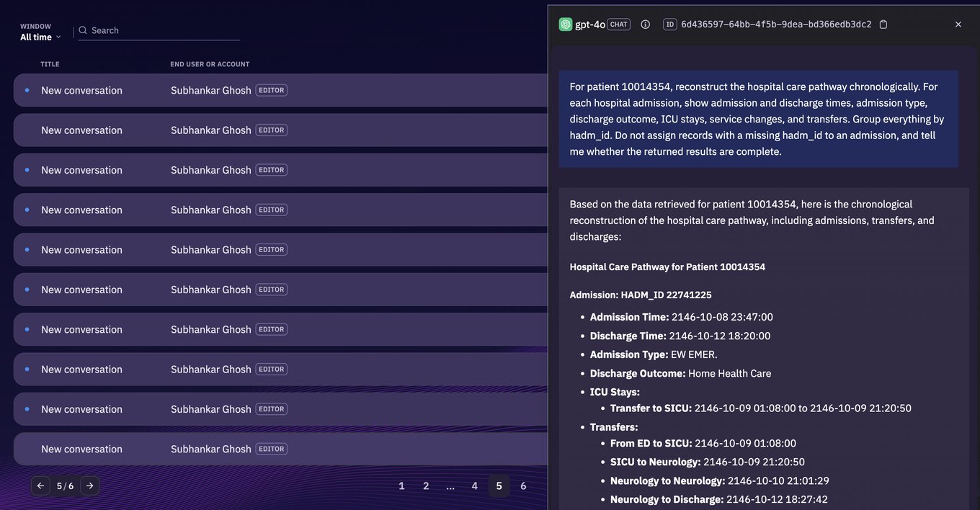Click 'Admission: HADM_ID 22741225' heading

pyautogui.click(x=641, y=295)
